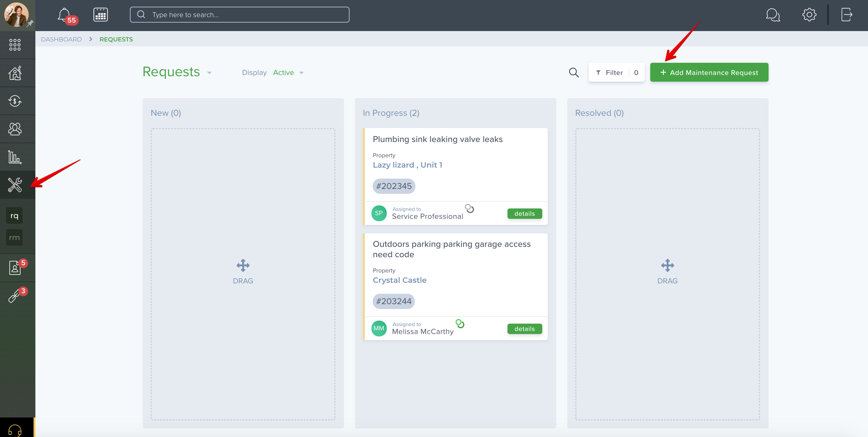
Task: Open details for plumbing request
Action: coord(525,214)
